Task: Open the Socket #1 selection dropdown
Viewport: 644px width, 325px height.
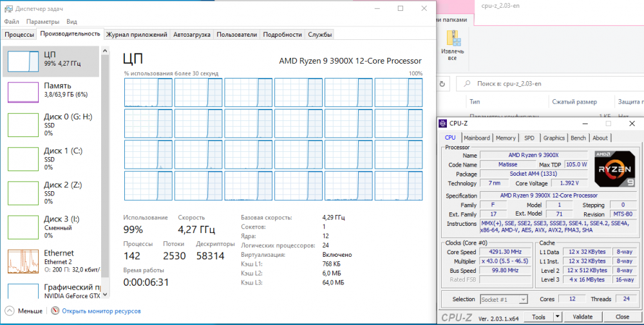Action: click(x=504, y=299)
